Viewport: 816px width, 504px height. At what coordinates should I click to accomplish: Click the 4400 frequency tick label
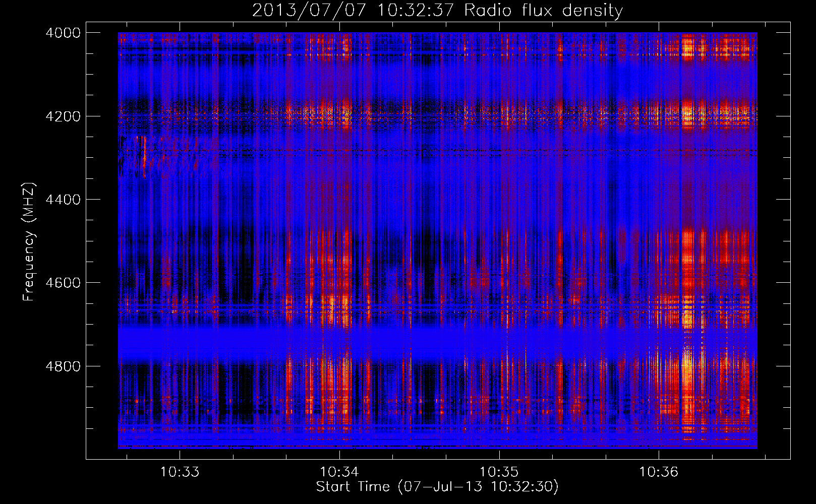pyautogui.click(x=63, y=200)
